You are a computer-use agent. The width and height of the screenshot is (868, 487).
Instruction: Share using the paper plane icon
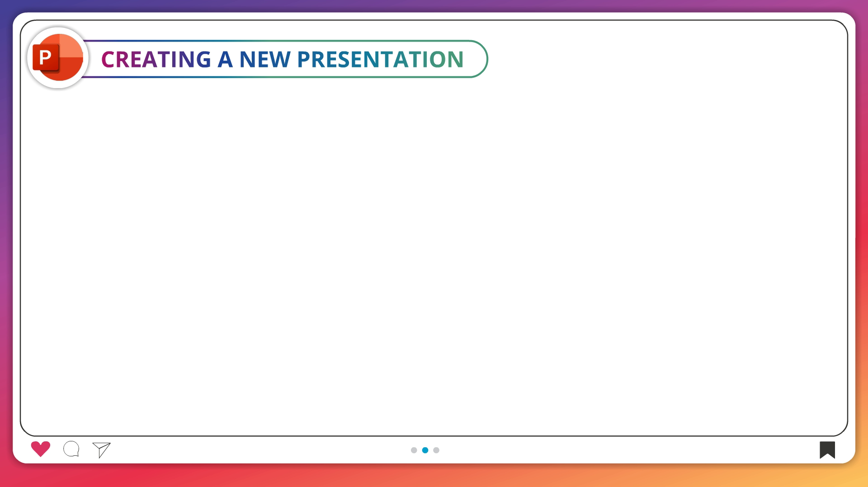pyautogui.click(x=102, y=450)
